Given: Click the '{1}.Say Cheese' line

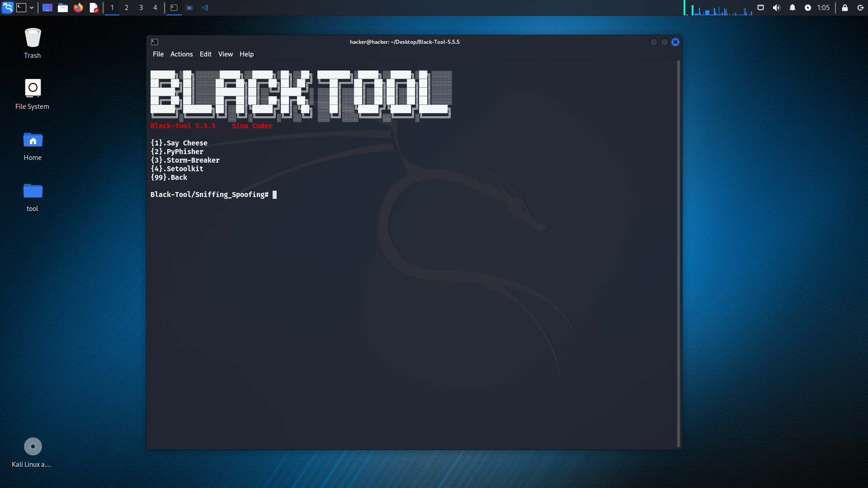Looking at the screenshot, I should pos(179,143).
